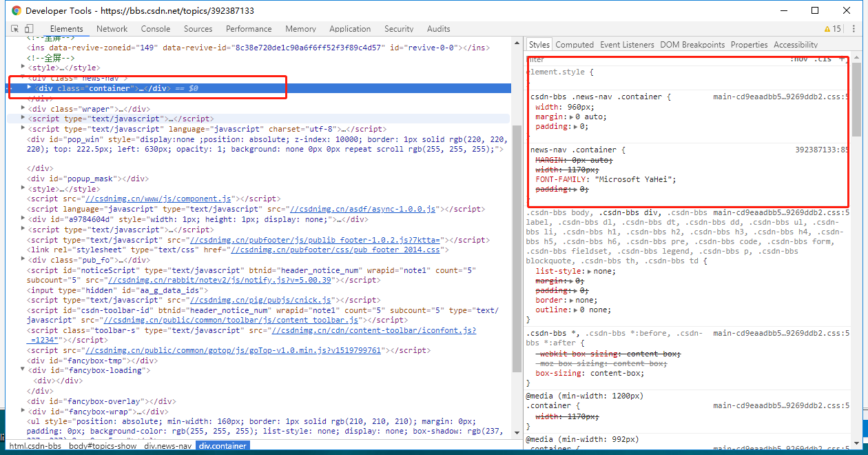Expand the pub_fo div node
Screen dimensions: 868x455
coord(23,260)
